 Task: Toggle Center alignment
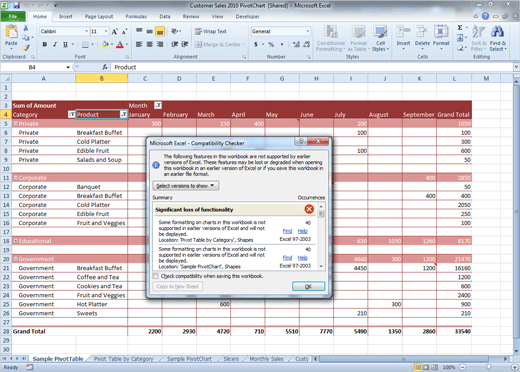150,44
